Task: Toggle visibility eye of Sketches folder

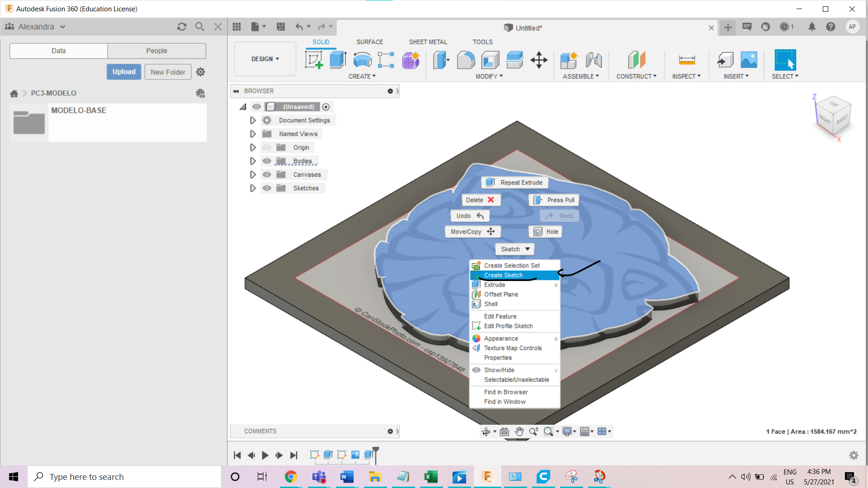Action: (267, 188)
